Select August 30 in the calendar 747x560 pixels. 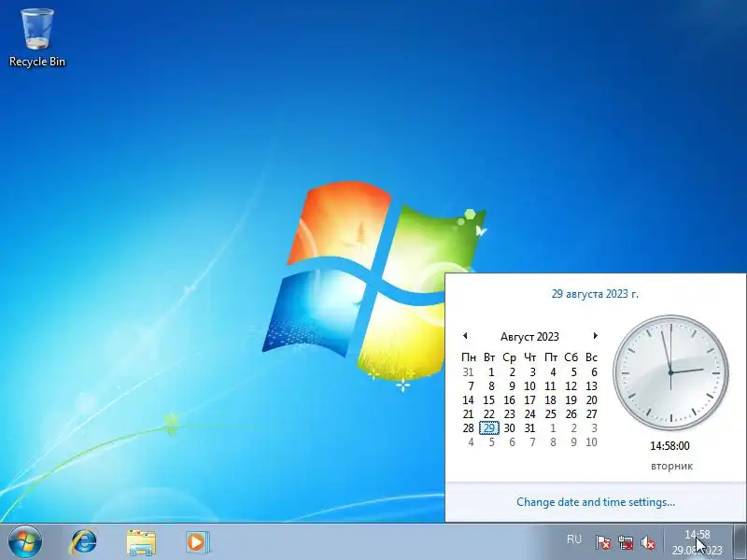(x=509, y=428)
